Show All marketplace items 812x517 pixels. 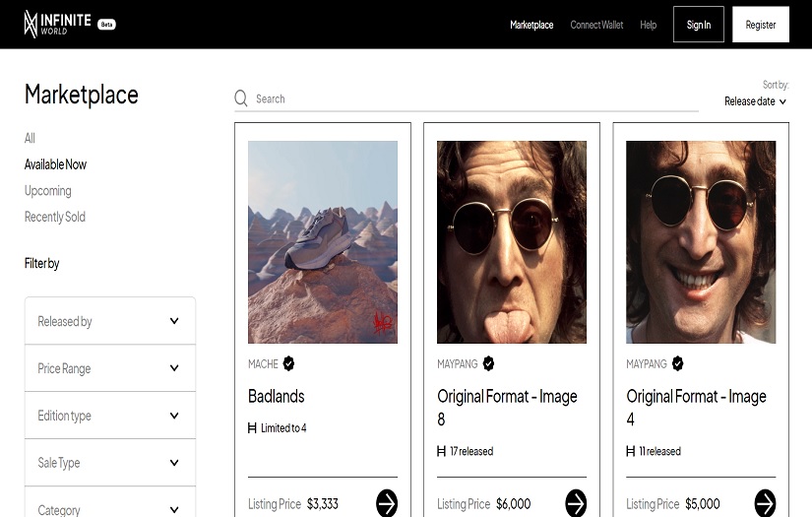[x=30, y=138]
